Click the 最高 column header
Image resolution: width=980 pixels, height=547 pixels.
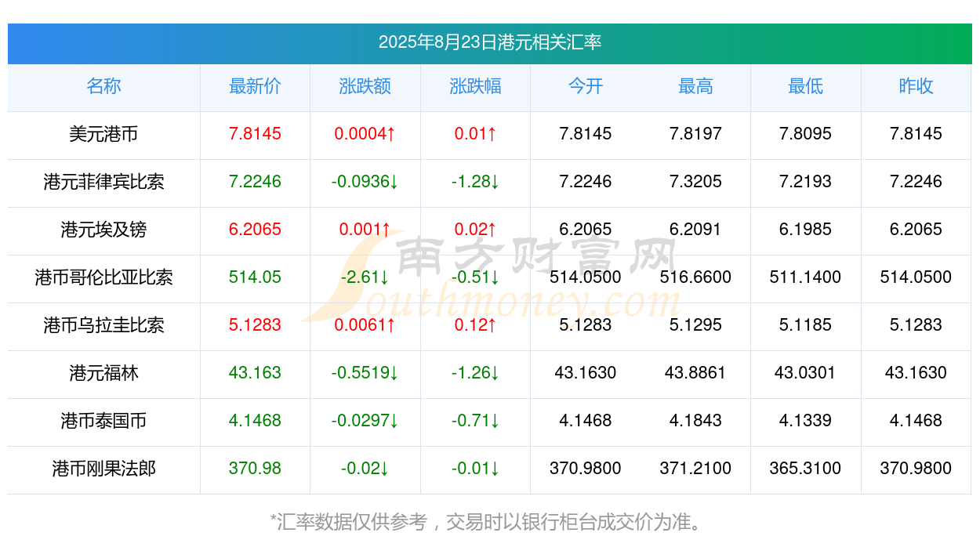tap(695, 86)
